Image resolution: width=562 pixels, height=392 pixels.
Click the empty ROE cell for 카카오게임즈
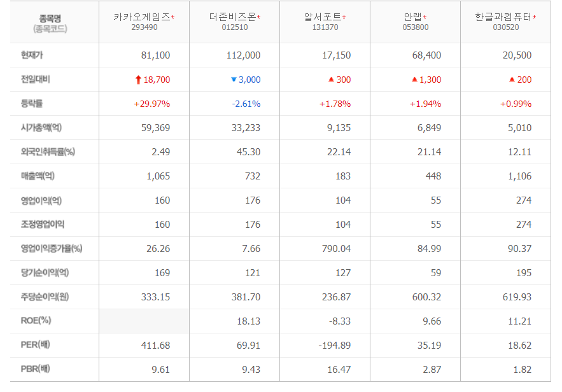click(x=144, y=321)
